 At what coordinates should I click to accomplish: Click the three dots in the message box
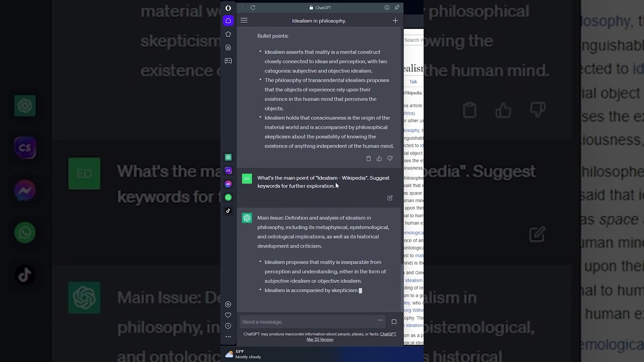(380, 320)
